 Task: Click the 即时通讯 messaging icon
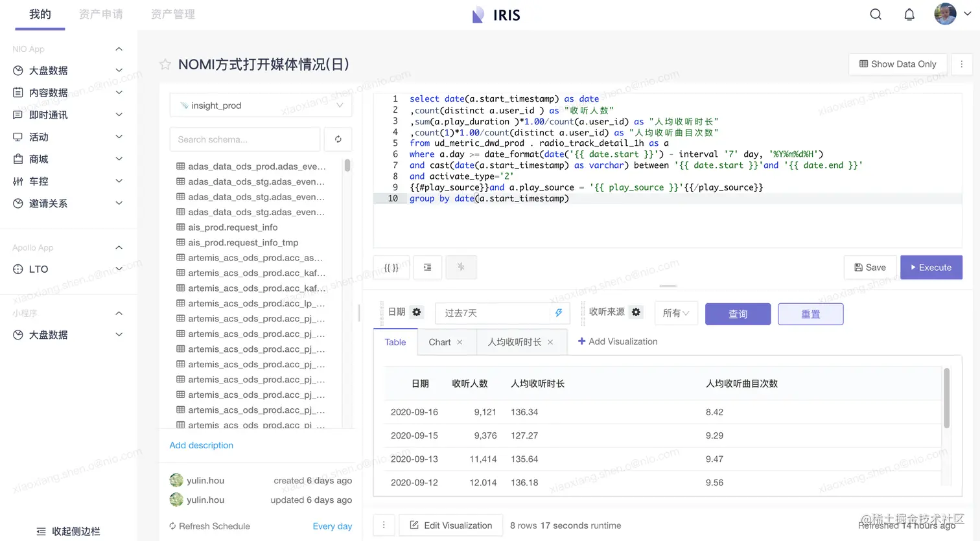(x=18, y=115)
